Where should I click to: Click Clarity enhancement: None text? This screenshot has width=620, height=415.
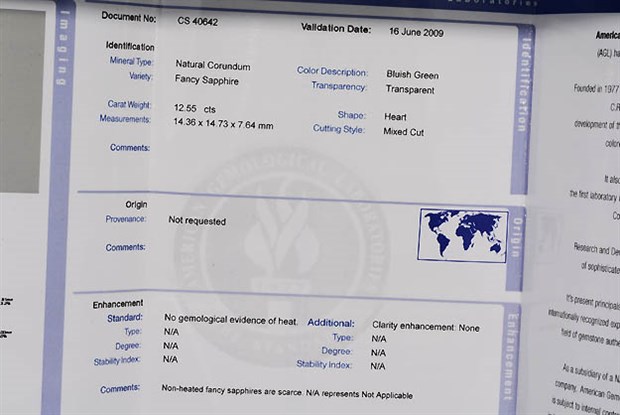[426, 326]
